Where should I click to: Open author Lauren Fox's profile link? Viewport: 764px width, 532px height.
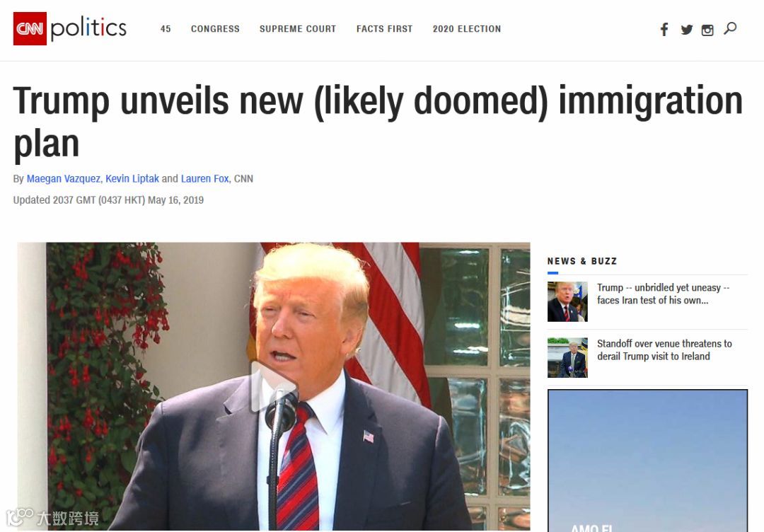204,179
